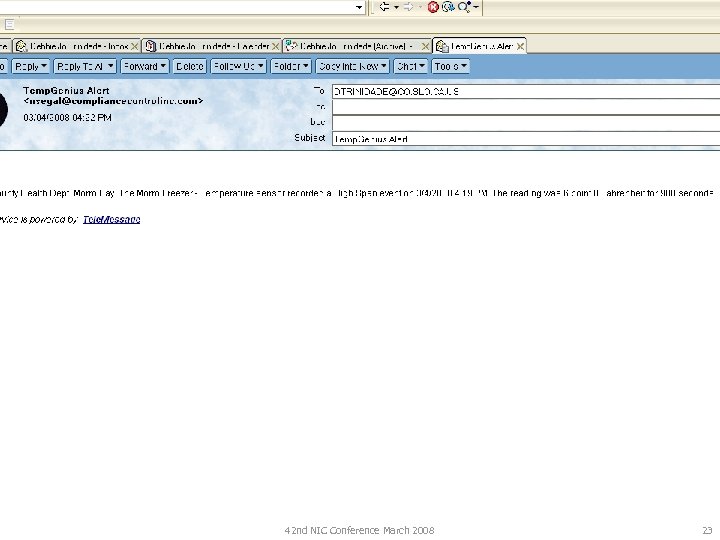Open the Chat dropdown button
This screenshot has height=540, width=720.
tap(411, 67)
